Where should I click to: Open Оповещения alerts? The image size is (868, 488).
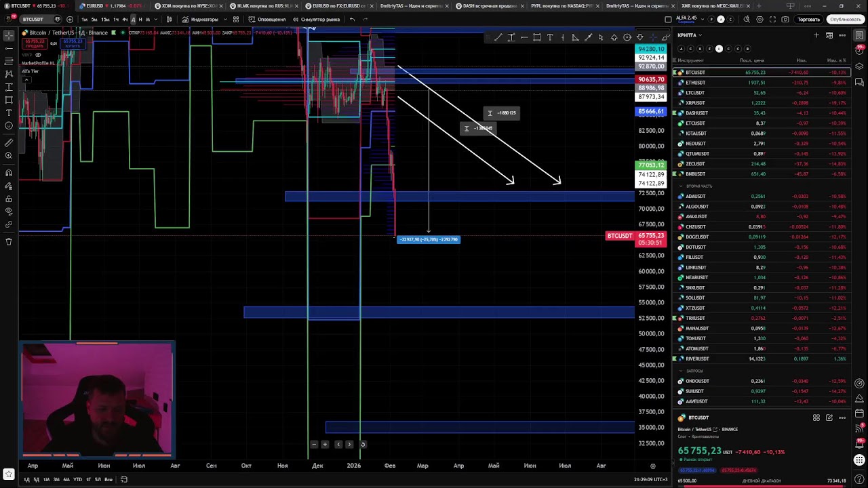tap(267, 20)
